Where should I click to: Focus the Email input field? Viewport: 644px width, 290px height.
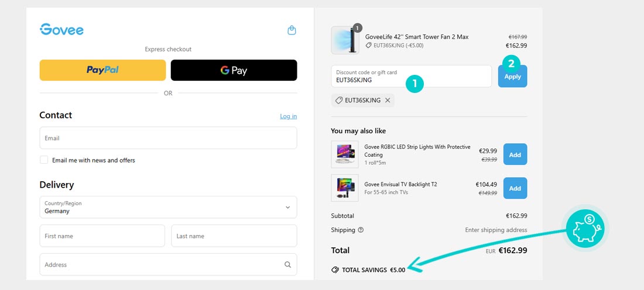click(168, 138)
